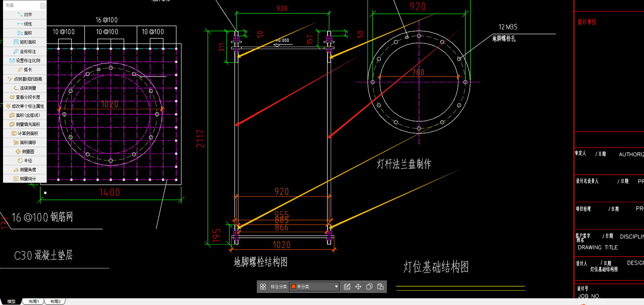The width and height of the screenshot is (644, 305).
Task: Select the 弧长 arc length tool
Action: [x=25, y=70]
